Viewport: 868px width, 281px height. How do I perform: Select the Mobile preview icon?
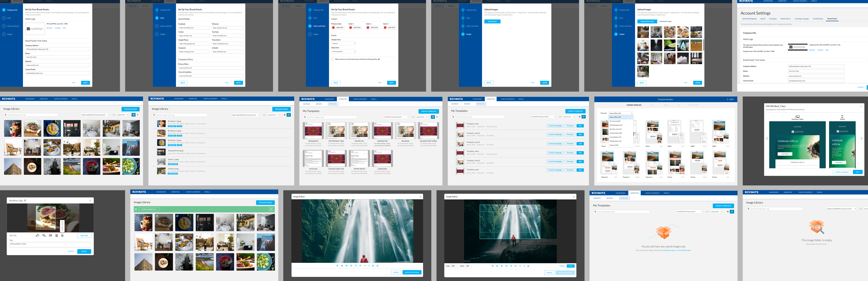pos(842,116)
